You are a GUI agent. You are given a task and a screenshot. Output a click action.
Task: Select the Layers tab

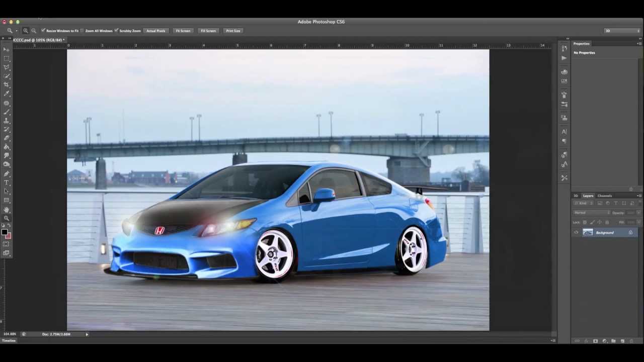pos(588,196)
